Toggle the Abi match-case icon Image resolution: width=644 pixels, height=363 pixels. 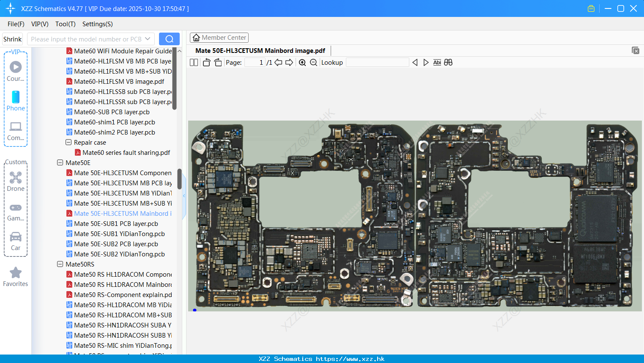coord(437,63)
